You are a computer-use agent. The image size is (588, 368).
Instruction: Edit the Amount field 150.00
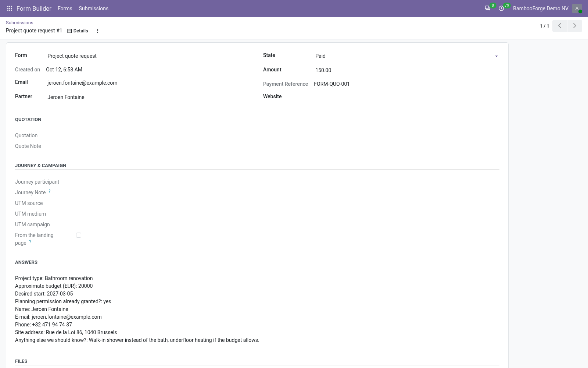(x=406, y=70)
